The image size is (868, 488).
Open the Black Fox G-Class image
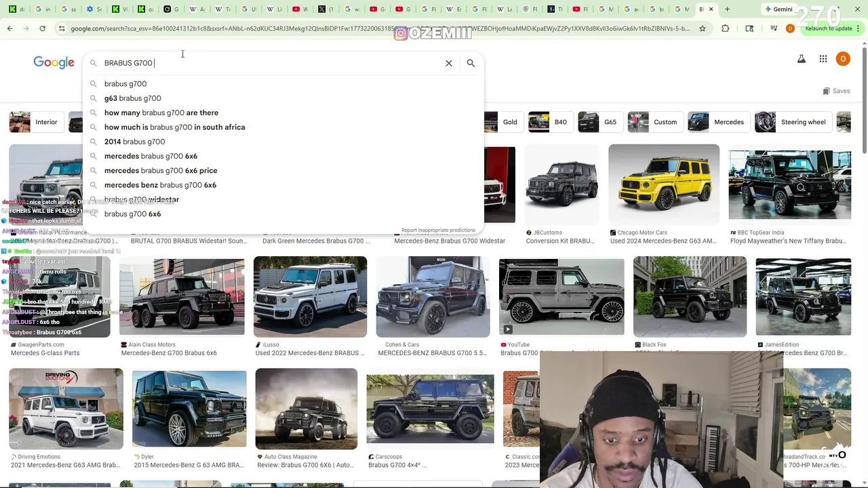click(x=690, y=297)
